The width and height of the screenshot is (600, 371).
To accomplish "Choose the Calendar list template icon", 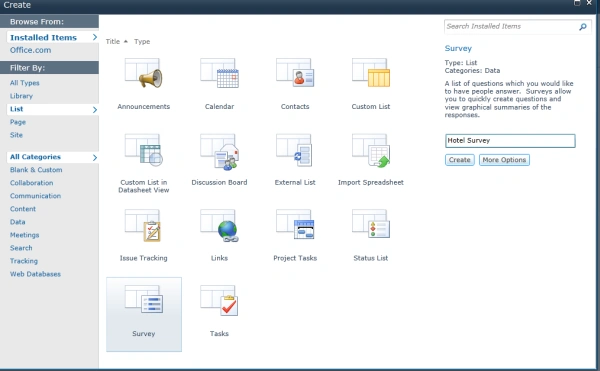I will pyautogui.click(x=219, y=73).
